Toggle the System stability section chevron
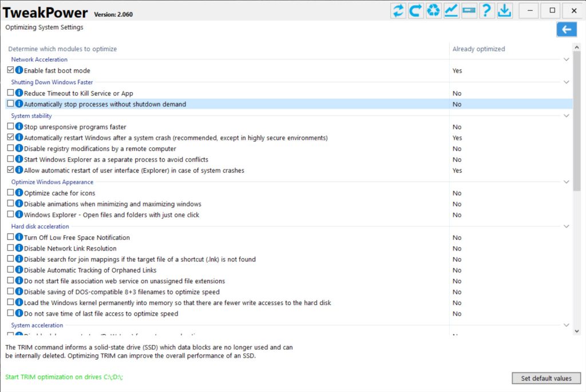The image size is (586, 392). click(x=566, y=116)
